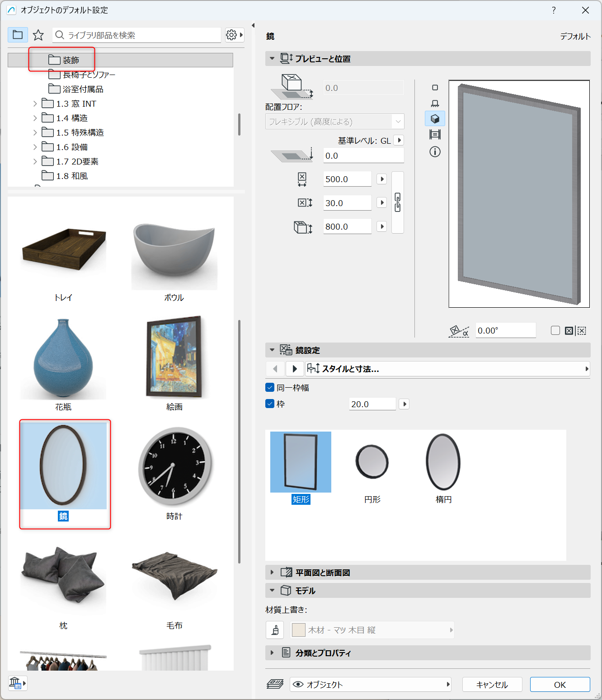The width and height of the screenshot is (602, 700).
Task: Open library manager icon at bottom left
Action: coord(18,683)
